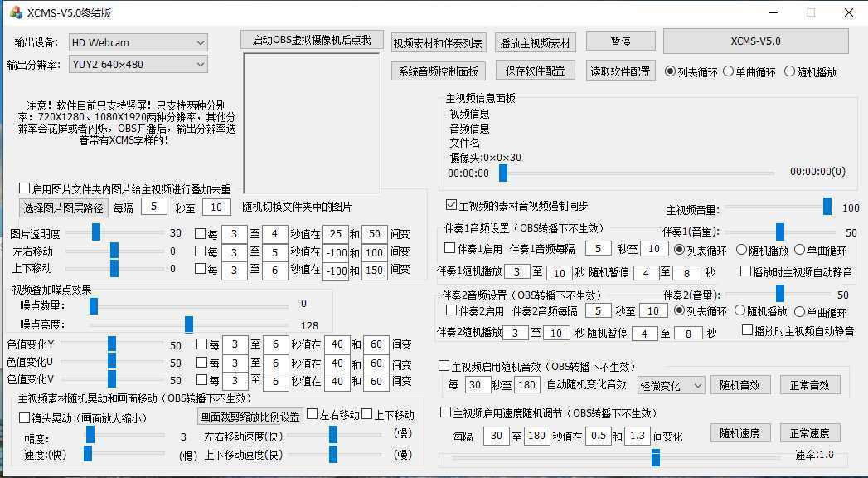Click the 暂停 pause button
This screenshot has width=868, height=478.
pos(621,40)
